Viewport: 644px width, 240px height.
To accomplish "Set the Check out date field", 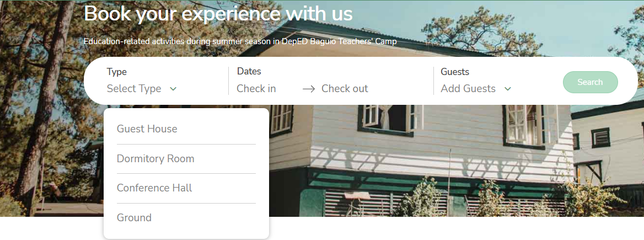I will 345,89.
